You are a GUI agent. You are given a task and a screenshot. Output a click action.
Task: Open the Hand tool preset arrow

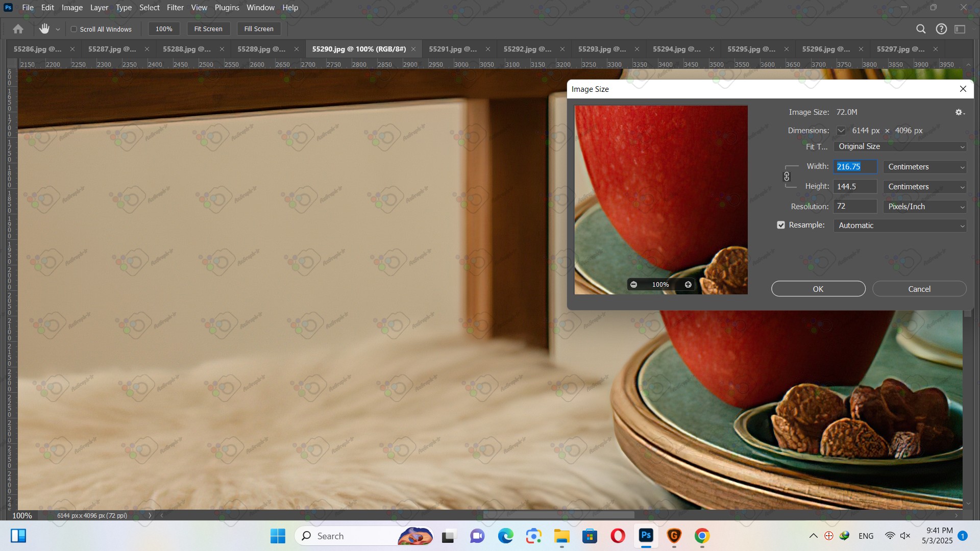click(x=58, y=30)
